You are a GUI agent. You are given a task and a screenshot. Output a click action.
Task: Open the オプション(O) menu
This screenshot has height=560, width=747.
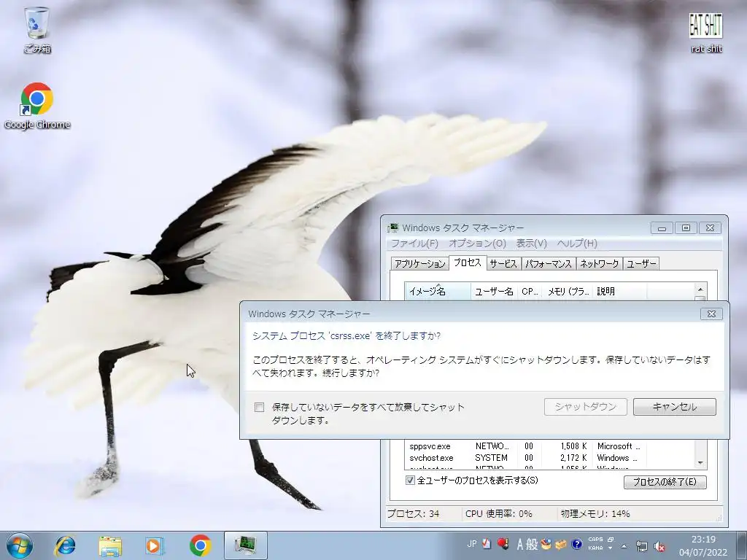(477, 244)
